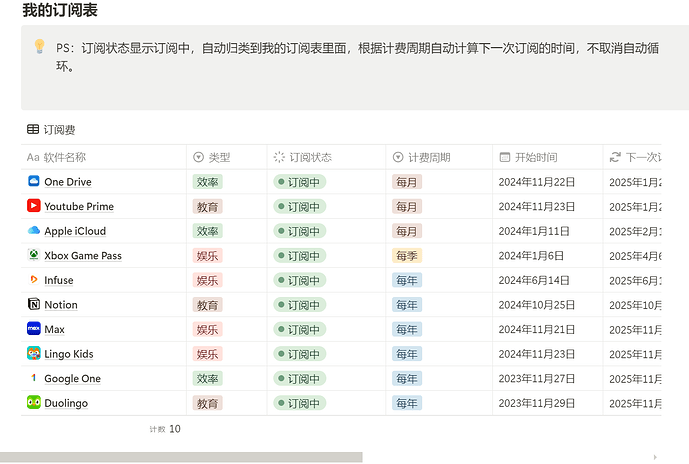This screenshot has height=464, width=689.
Task: Click the Google One icon
Action: point(33,378)
